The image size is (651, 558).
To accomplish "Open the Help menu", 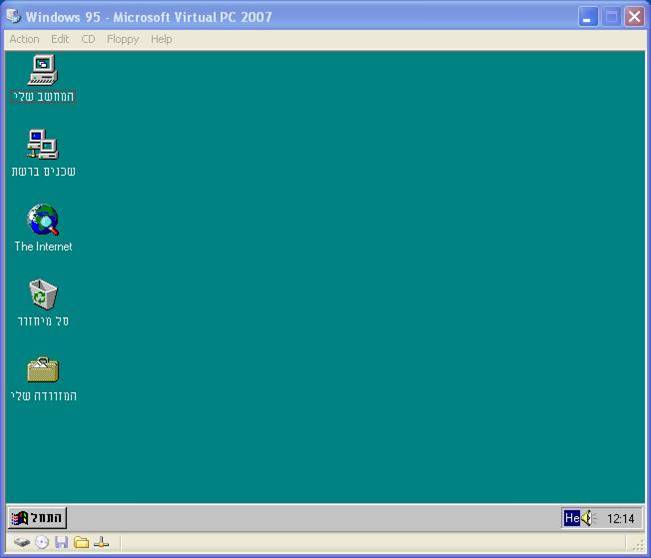I will pos(161,39).
